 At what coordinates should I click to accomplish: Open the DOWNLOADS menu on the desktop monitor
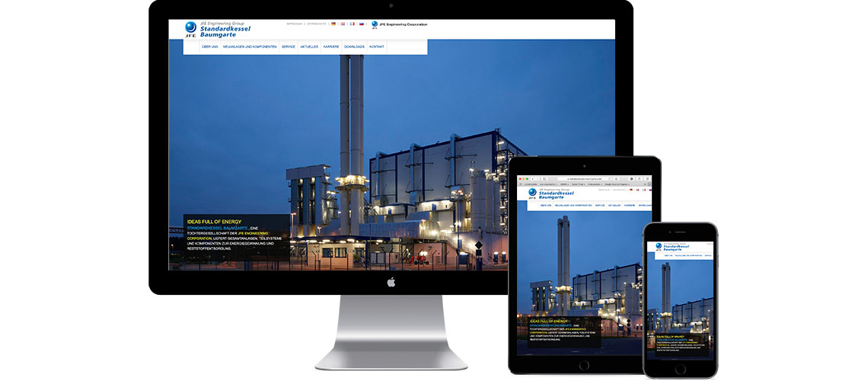[354, 46]
